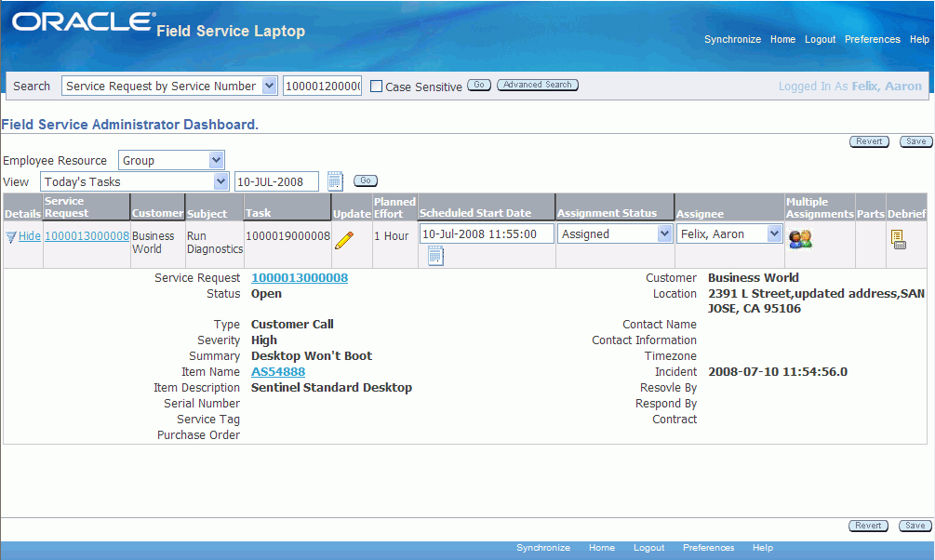Open Help in the top menu
The width and height of the screenshot is (935, 560).
coord(919,39)
